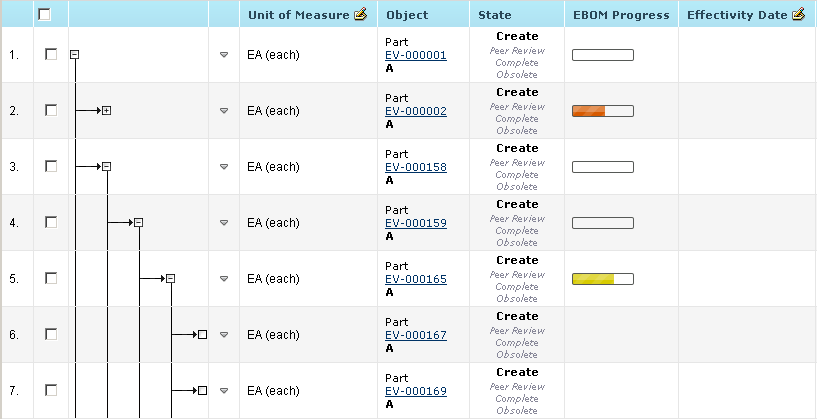Collapse the tree node in row 5
The image size is (817, 419).
[x=170, y=279]
